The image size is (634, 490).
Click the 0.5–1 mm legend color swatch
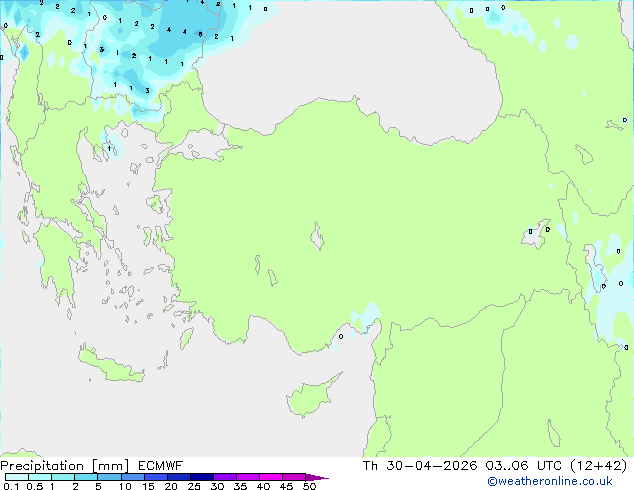[x=40, y=477]
